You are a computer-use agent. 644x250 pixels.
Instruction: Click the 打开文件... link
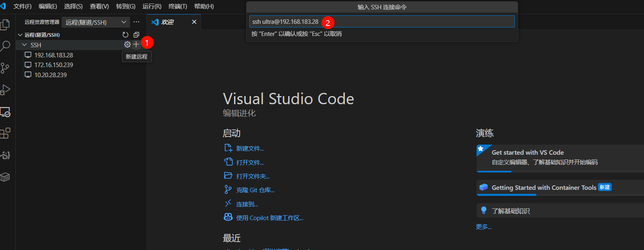coord(250,162)
